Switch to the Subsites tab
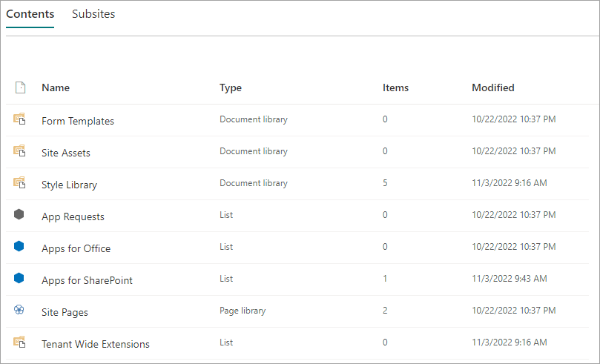The height and width of the screenshot is (364, 600). pos(93,14)
